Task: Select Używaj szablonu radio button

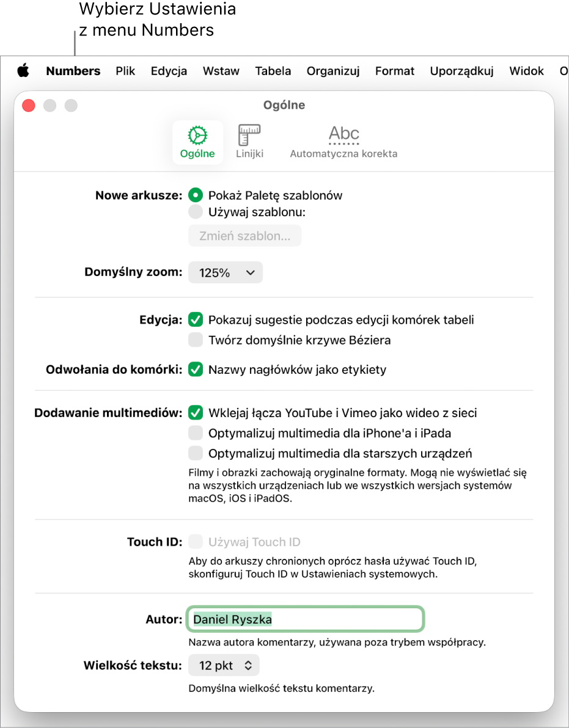Action: pos(196,212)
